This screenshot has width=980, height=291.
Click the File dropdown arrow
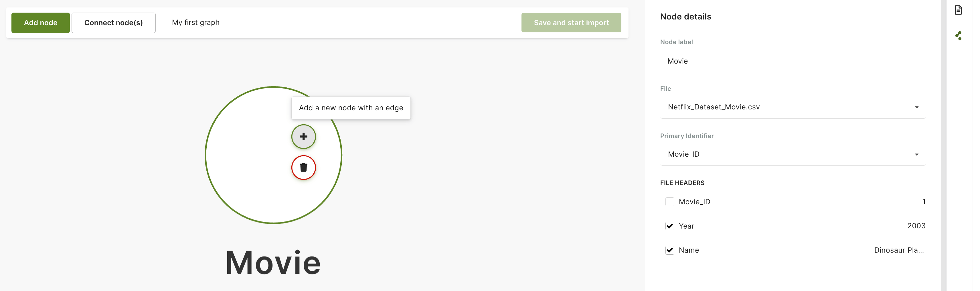coord(916,107)
